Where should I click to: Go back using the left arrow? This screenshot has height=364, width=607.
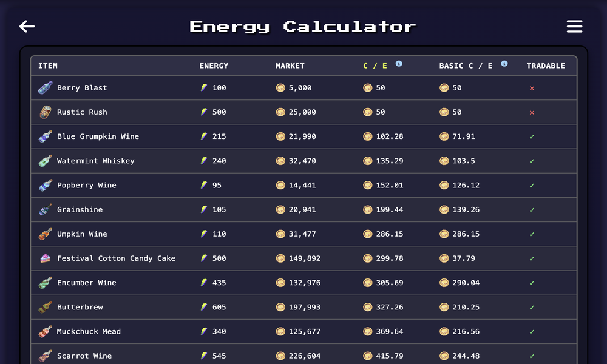(27, 26)
